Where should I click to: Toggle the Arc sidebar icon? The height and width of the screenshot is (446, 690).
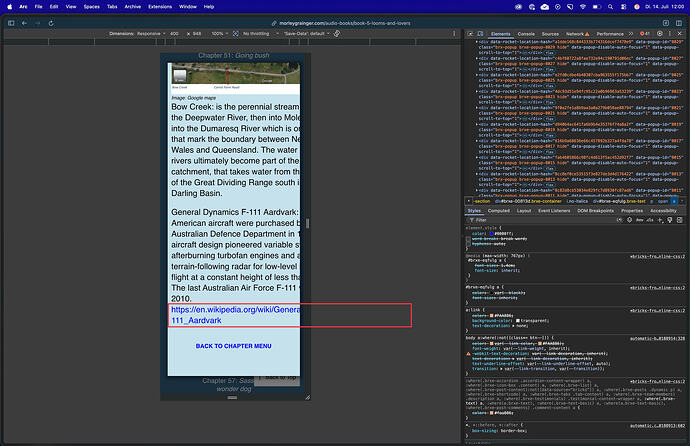tap(11, 23)
